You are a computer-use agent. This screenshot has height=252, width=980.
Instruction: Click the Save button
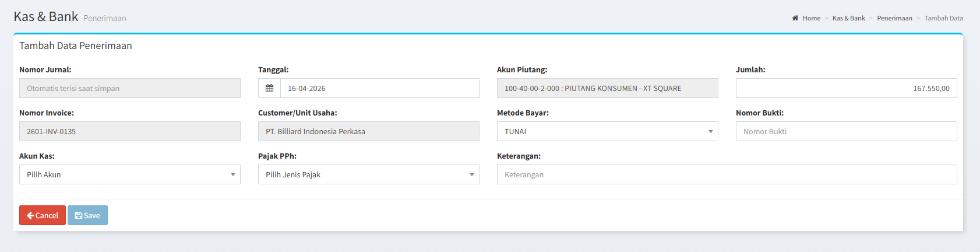coord(87,215)
